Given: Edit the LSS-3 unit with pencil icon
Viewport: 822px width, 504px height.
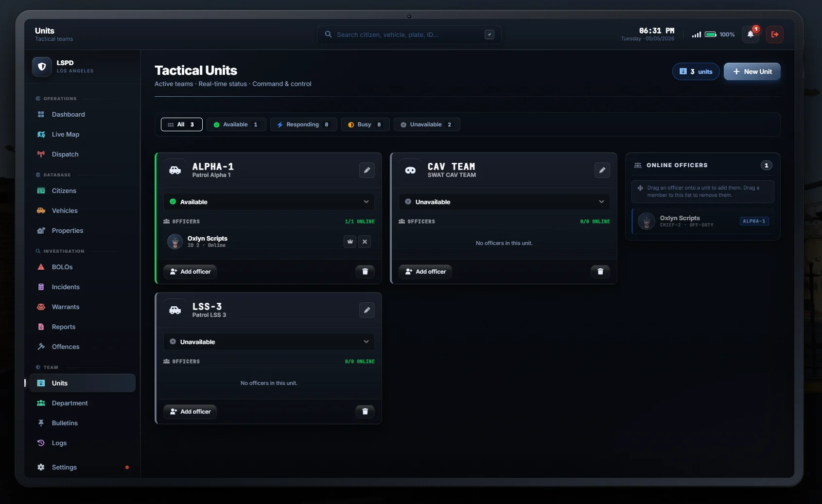Looking at the screenshot, I should point(367,310).
